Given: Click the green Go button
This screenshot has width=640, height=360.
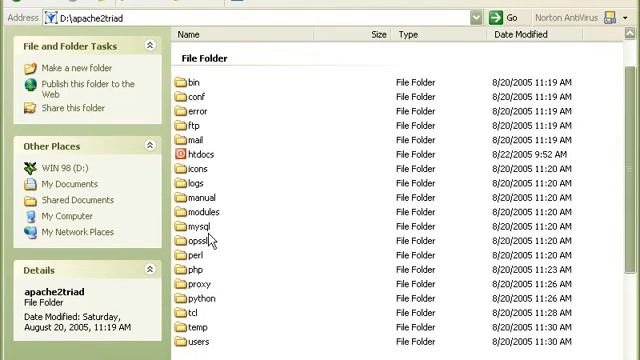Looking at the screenshot, I should pos(504,18).
